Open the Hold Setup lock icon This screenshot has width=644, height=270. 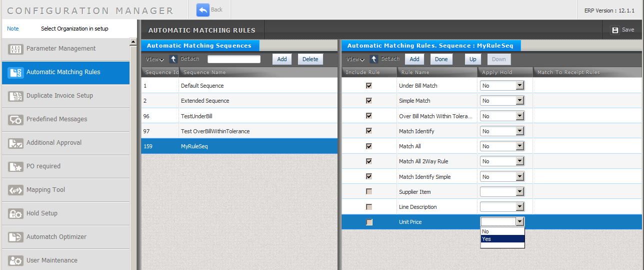(x=16, y=213)
